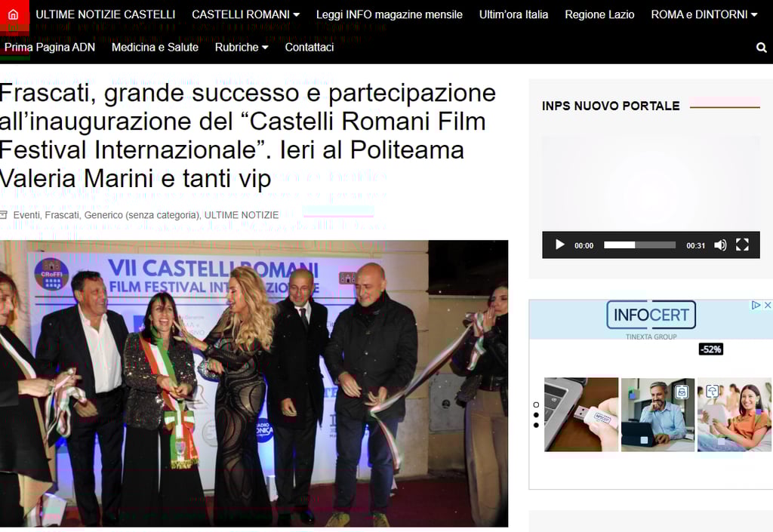Enter fullscreen on the video player

[x=742, y=244]
